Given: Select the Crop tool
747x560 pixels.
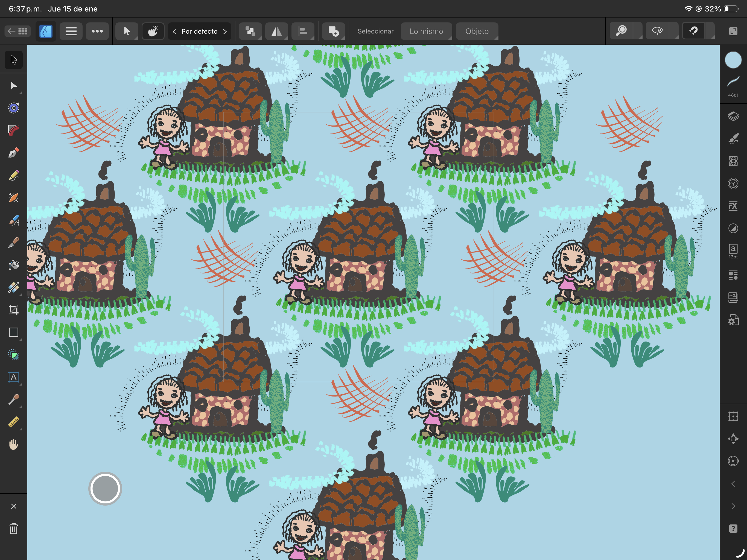Looking at the screenshot, I should pyautogui.click(x=13, y=310).
